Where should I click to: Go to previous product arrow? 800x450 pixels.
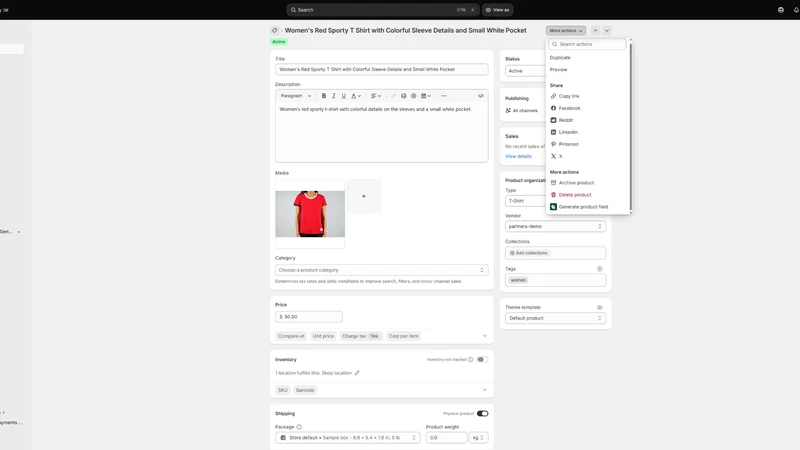[595, 31]
